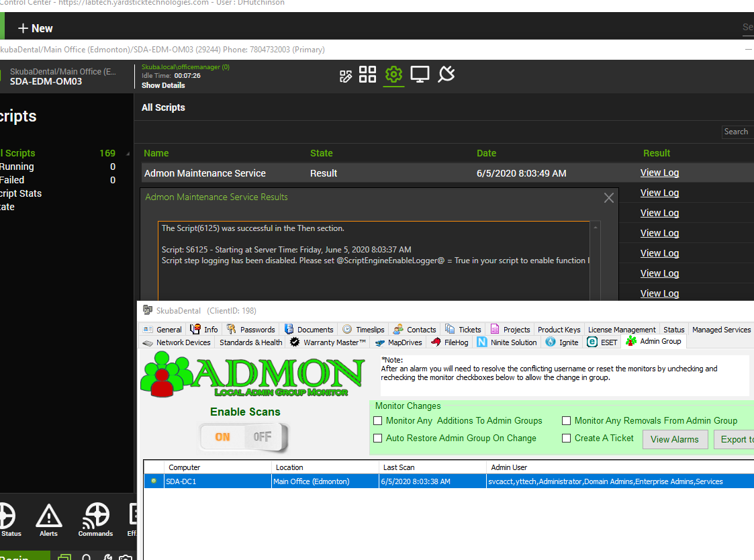Open the Admon Maintenance Service View Log link
This screenshot has height=560, width=754.
(x=659, y=173)
